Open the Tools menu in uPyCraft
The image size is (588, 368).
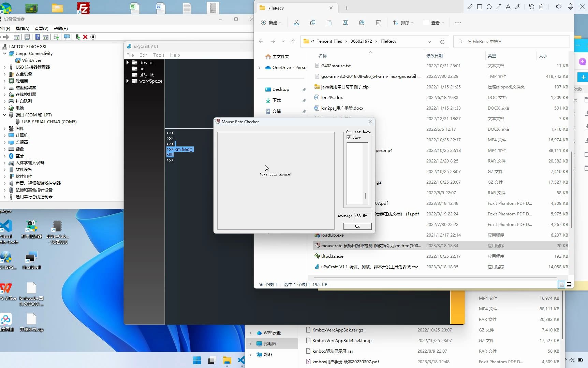tap(158, 55)
